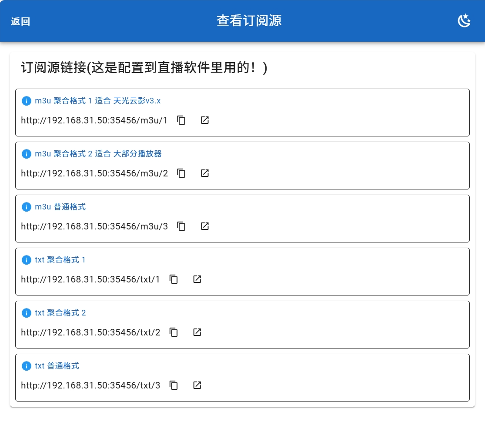Select URL text http://192.168.31.50:35456/m3u/1
The image size is (485, 448).
[94, 120]
